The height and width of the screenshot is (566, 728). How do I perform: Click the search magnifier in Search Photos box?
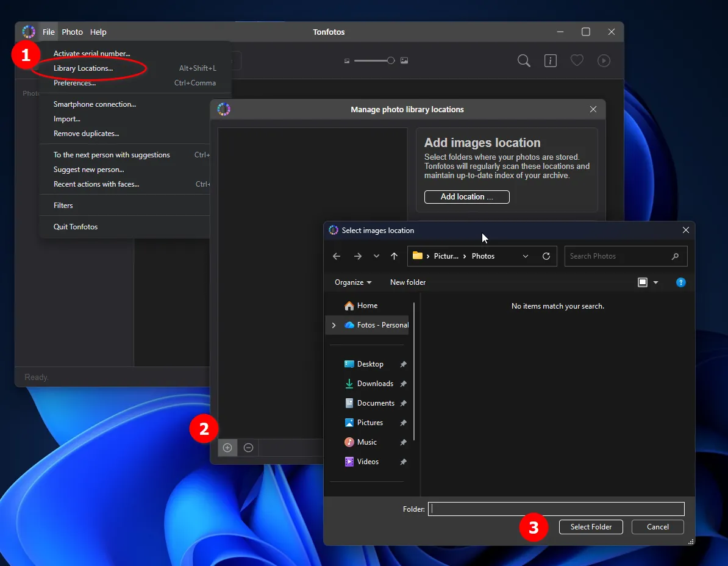click(675, 256)
